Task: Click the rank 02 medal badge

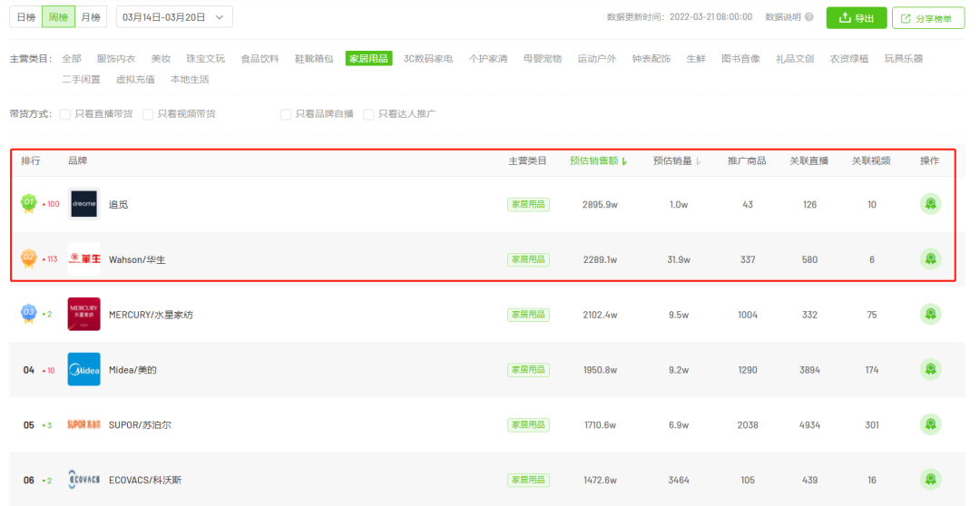Action: (x=29, y=258)
